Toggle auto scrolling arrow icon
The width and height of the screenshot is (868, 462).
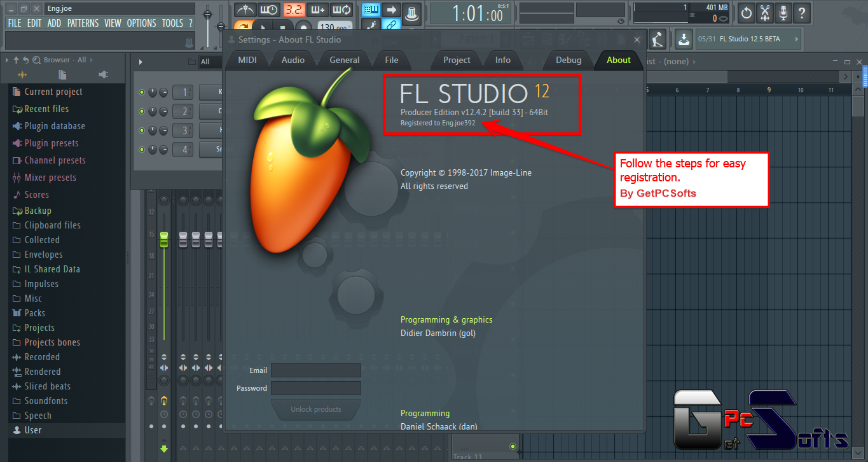pos(392,10)
